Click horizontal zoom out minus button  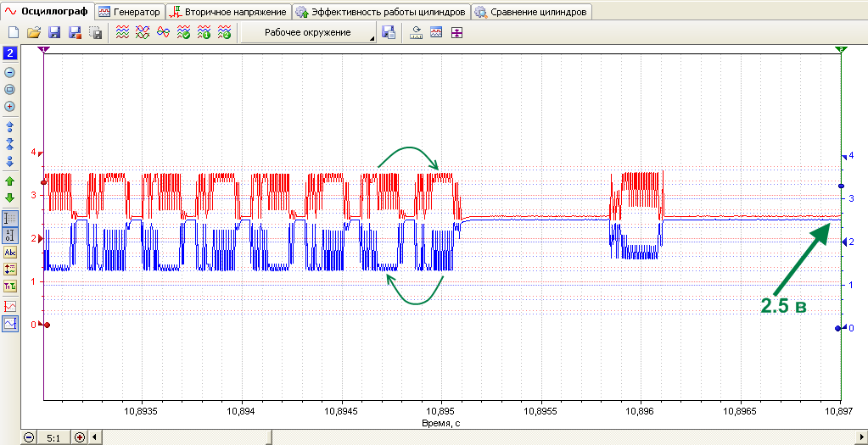click(x=28, y=438)
